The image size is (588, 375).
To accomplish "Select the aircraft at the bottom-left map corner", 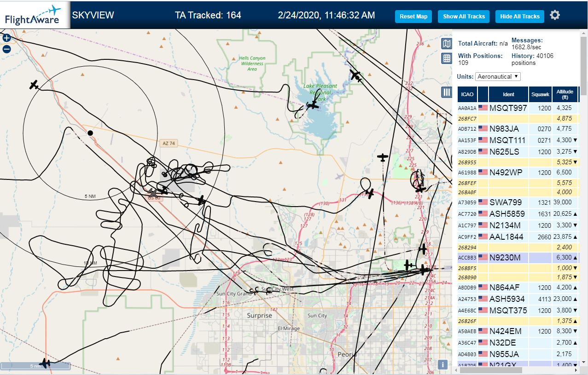I will (45, 363).
